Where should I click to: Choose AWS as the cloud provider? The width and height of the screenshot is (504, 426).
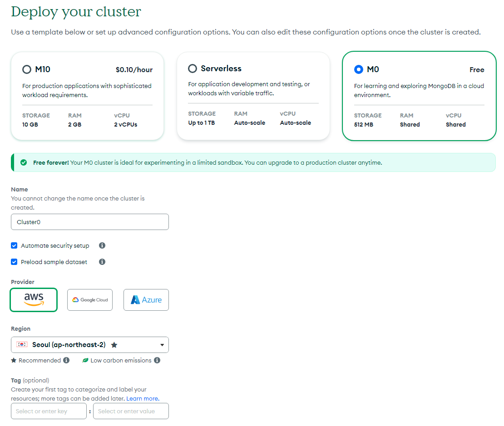coord(34,300)
